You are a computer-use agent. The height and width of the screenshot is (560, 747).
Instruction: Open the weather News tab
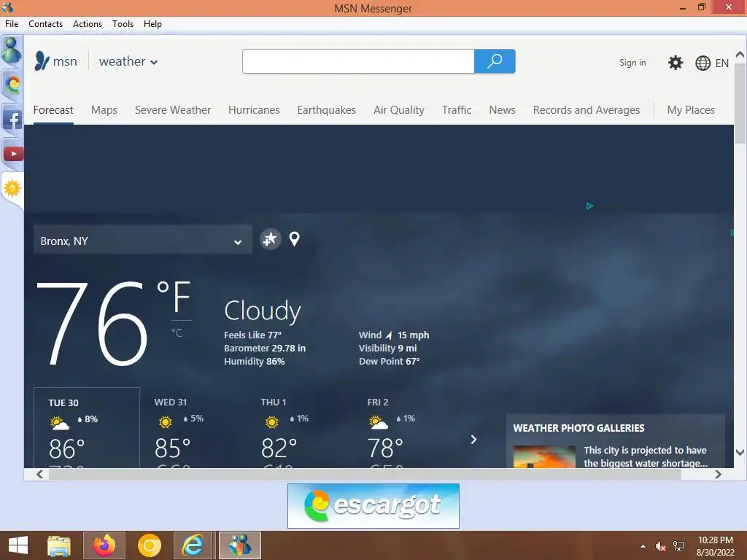(502, 110)
